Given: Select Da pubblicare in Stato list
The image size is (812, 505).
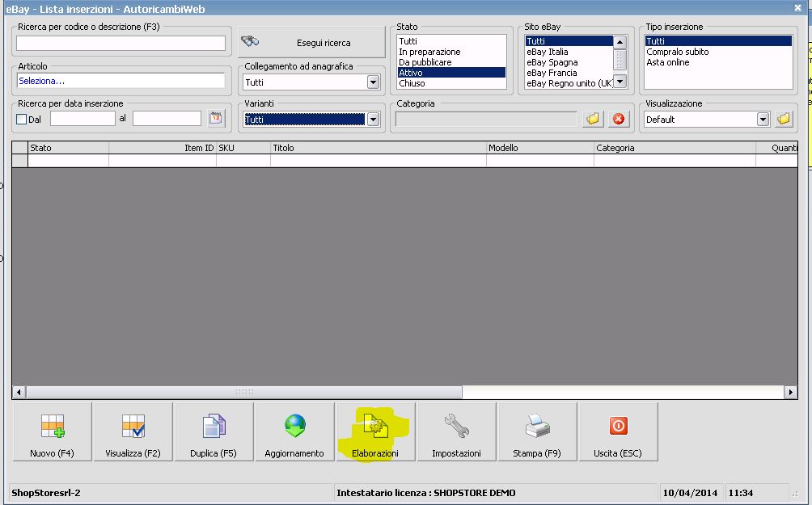Looking at the screenshot, I should [451, 62].
